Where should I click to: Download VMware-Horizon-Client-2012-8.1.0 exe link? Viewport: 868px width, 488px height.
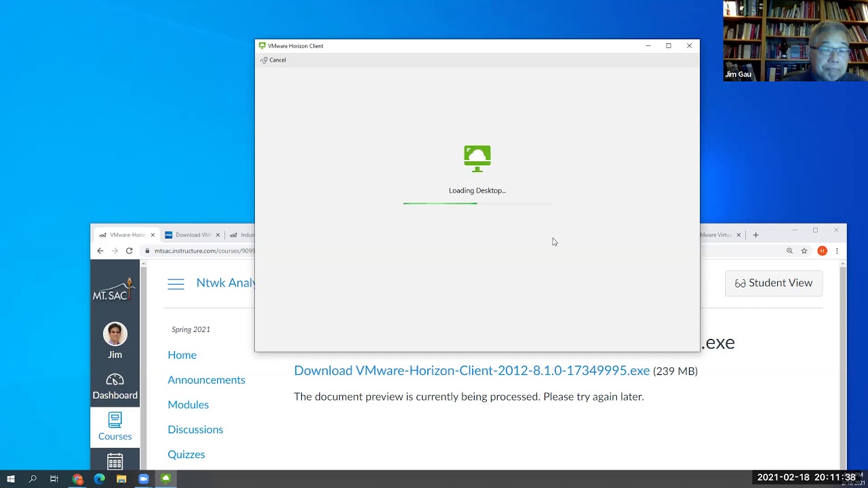471,371
